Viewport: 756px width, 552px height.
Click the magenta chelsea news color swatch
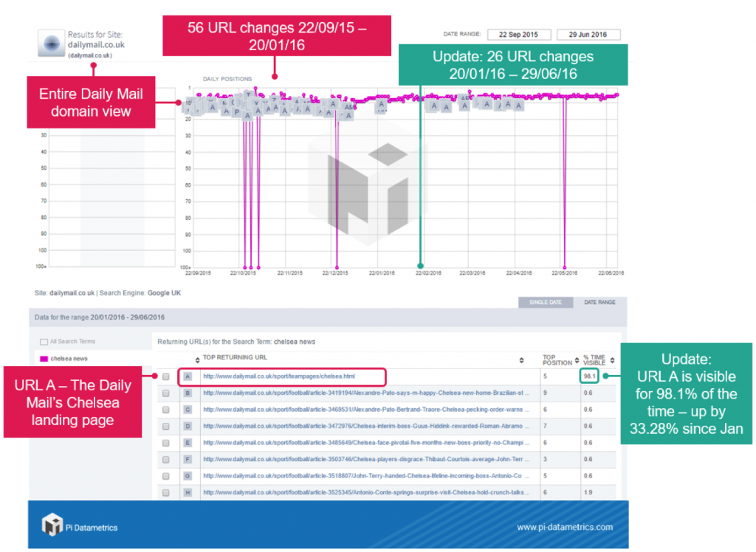click(44, 359)
